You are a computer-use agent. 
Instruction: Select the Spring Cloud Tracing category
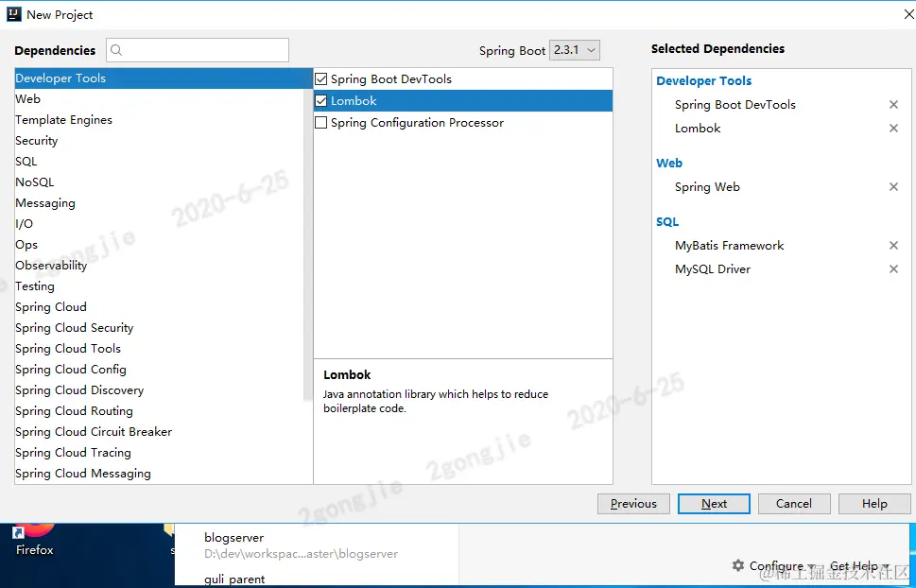point(160,453)
